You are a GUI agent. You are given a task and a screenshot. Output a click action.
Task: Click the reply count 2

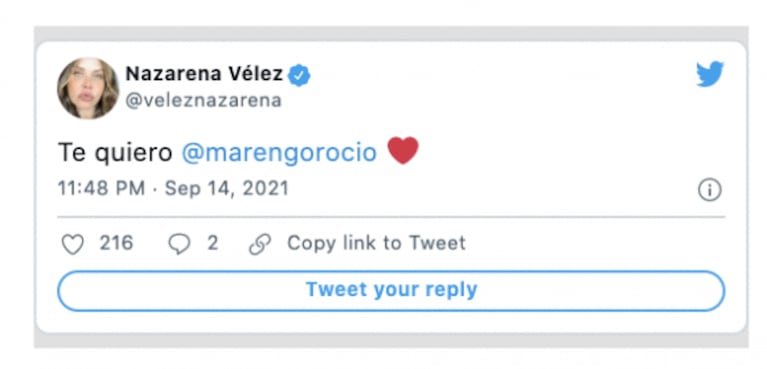pos(212,243)
